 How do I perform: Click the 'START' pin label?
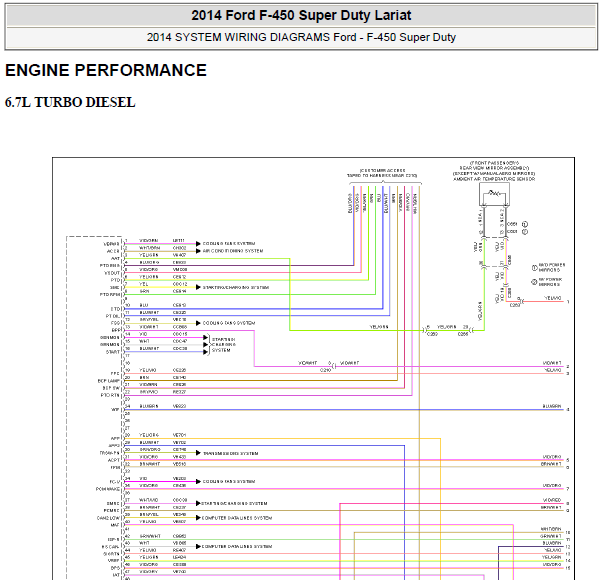[x=113, y=352]
